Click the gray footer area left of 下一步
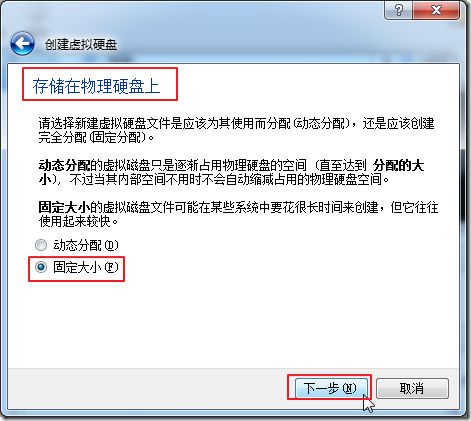Viewport: 471px width, 421px height. (147, 388)
